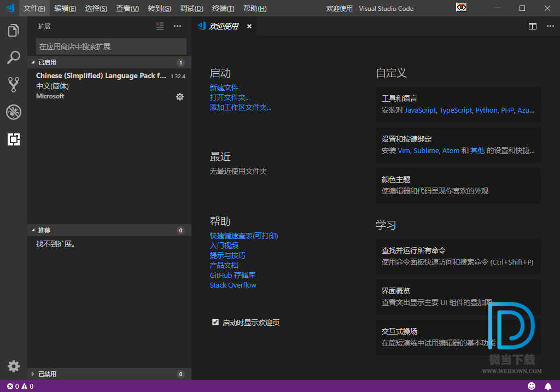Open the 界面概览 card

(x=458, y=297)
